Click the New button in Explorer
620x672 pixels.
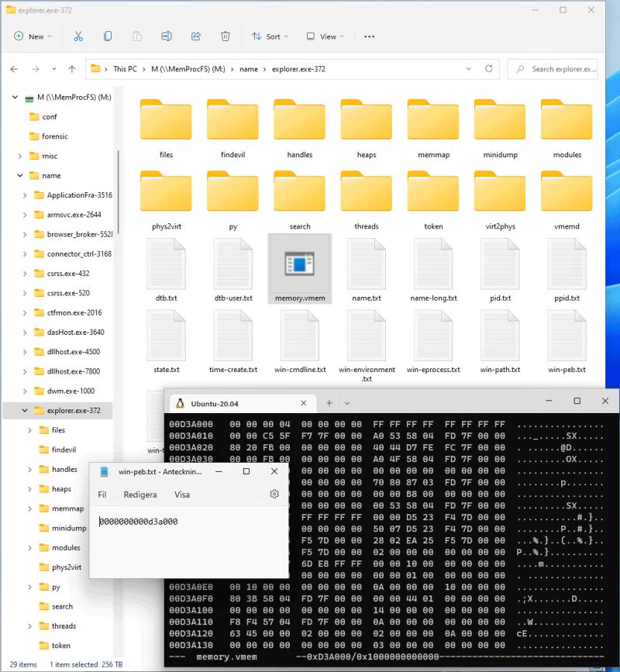pos(33,36)
